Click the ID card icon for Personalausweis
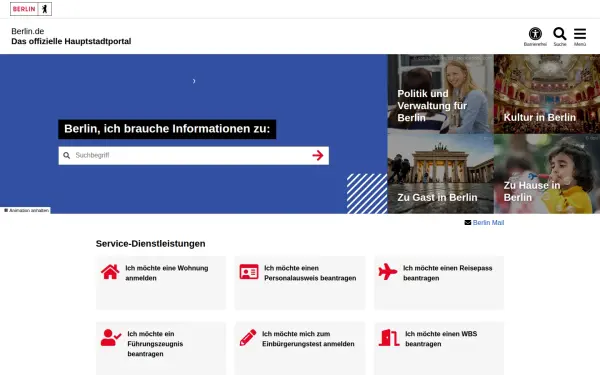600x375 pixels. pos(249,272)
